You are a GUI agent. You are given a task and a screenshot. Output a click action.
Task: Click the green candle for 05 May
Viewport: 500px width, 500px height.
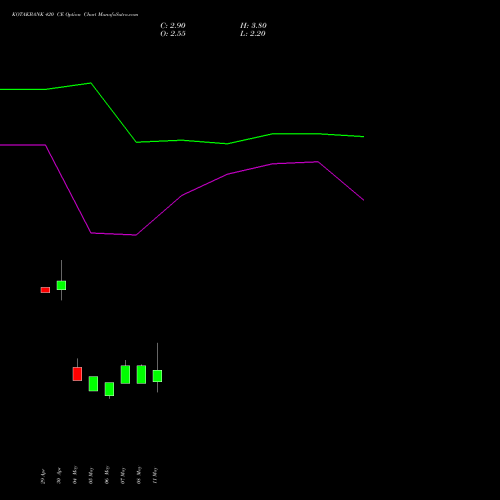click(93, 384)
